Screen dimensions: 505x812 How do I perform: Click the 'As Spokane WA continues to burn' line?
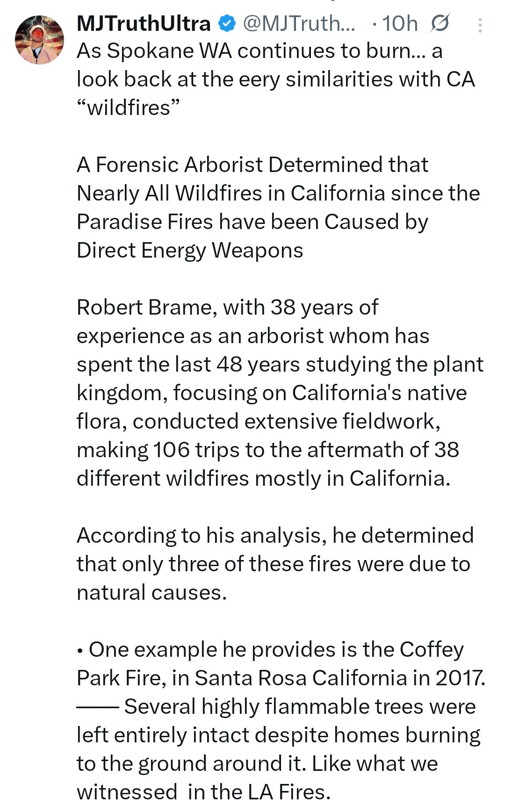[260, 51]
